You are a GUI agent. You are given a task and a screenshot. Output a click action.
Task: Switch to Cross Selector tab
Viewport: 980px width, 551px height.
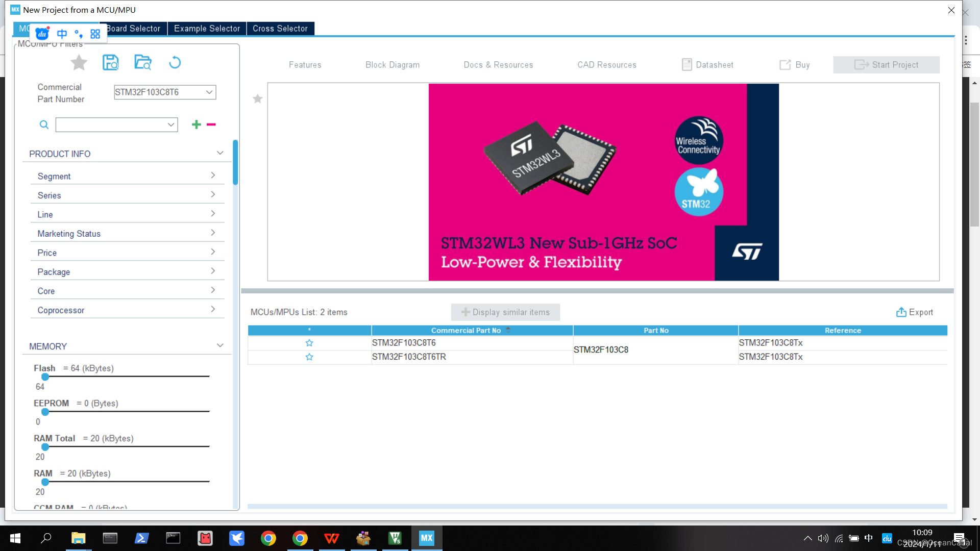[280, 29]
